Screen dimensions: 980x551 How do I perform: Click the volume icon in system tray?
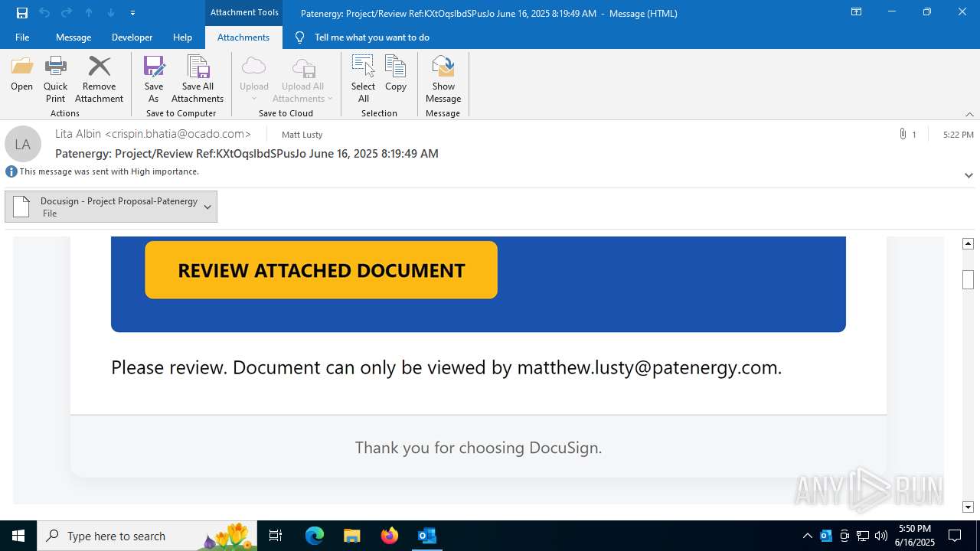(x=881, y=536)
